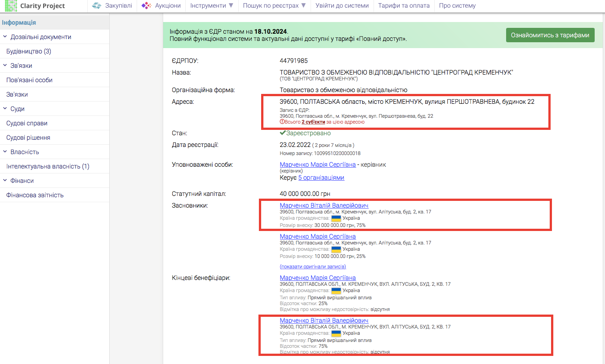Open the 5 організаціями link
This screenshot has height=364, width=605.
[x=321, y=178]
